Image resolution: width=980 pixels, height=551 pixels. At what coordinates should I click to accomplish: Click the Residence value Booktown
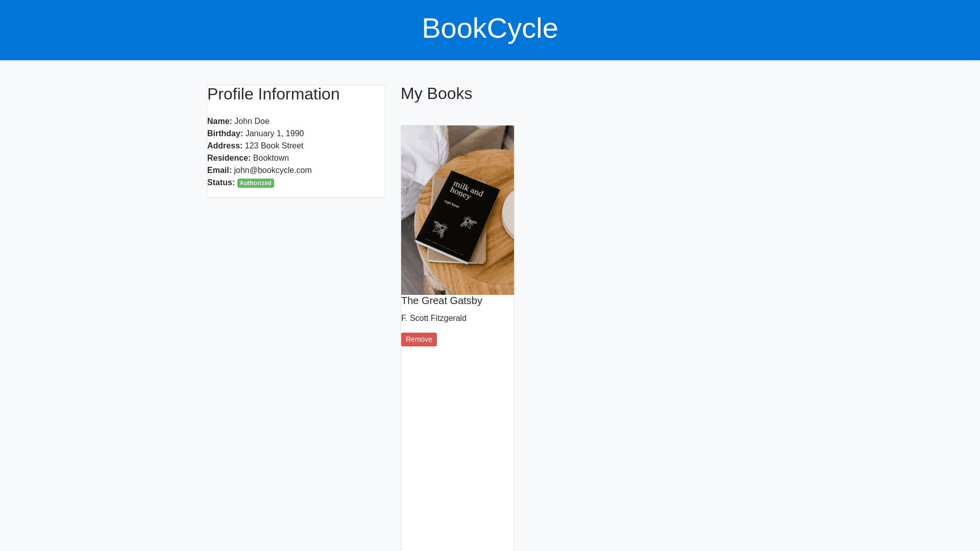pyautogui.click(x=271, y=158)
